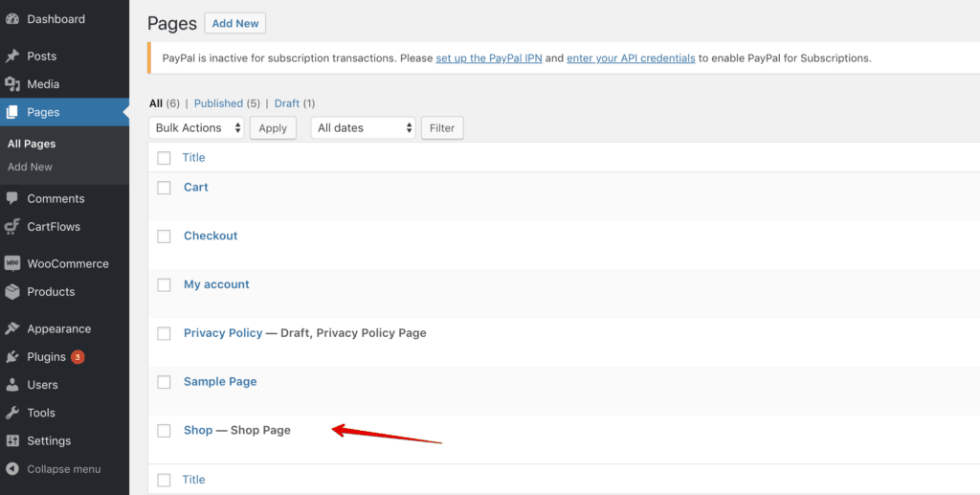Screen dimensions: 980x495
Task: Click the Products box icon
Action: pos(12,292)
